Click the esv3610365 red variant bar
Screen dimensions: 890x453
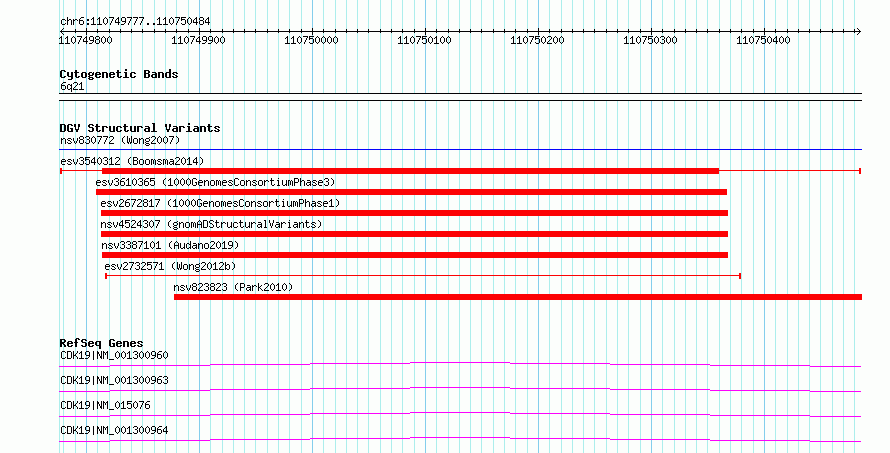[x=412, y=192]
